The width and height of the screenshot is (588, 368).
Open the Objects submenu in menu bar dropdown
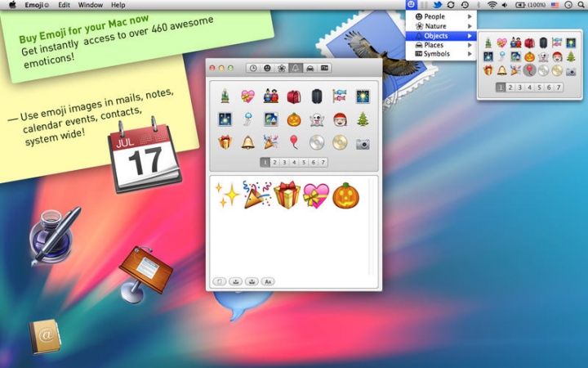coord(441,36)
